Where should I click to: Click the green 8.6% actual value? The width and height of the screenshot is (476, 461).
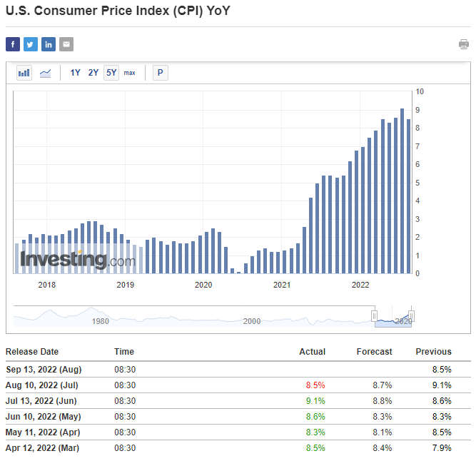click(315, 417)
